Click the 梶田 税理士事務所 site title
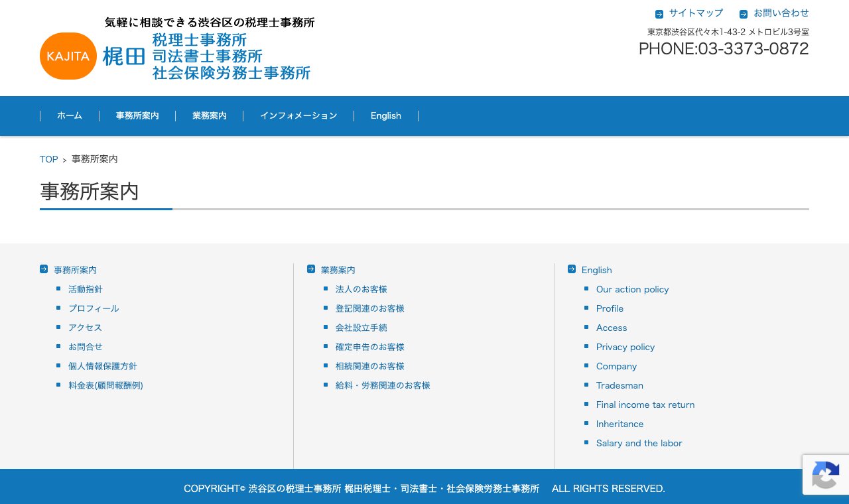The image size is (849, 504). pos(206,56)
